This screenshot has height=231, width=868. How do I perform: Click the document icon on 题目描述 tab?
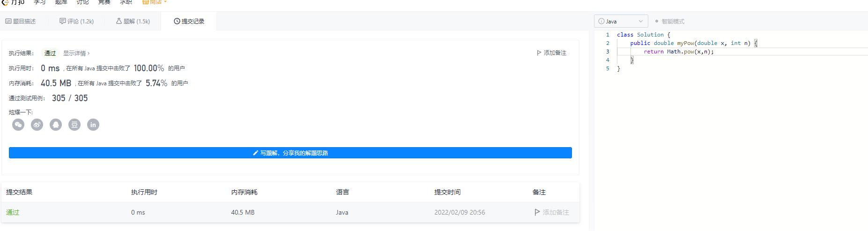(8, 21)
